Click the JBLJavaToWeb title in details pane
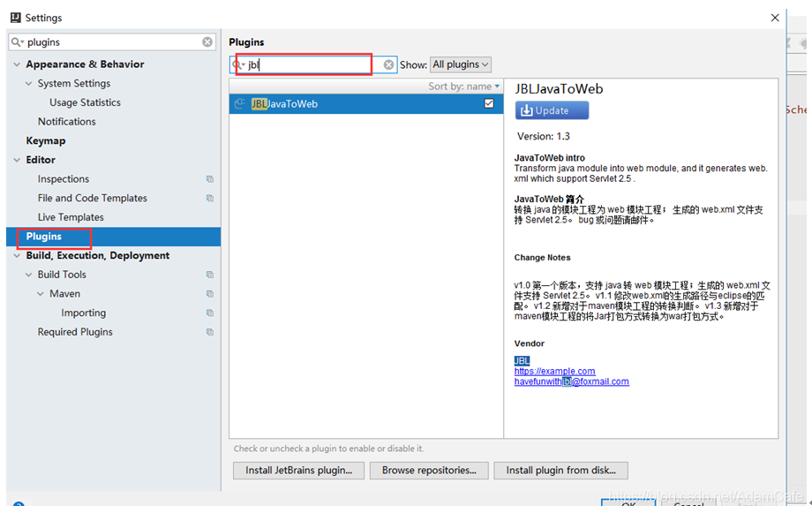This screenshot has width=812, height=513. click(x=559, y=89)
